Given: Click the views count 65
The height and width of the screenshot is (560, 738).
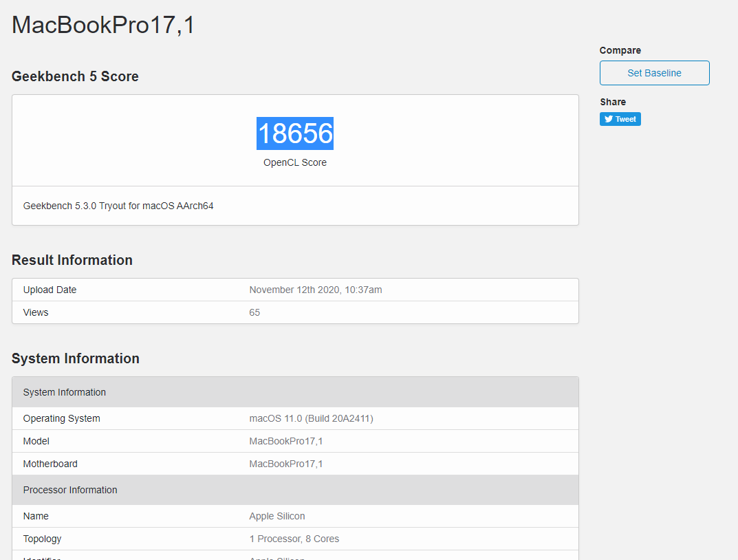Looking at the screenshot, I should click(254, 312).
